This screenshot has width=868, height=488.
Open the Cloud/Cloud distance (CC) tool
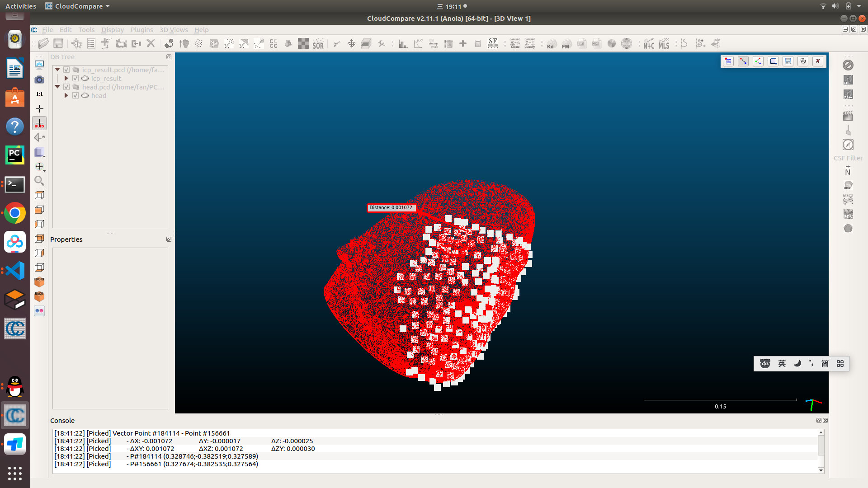pos(274,43)
